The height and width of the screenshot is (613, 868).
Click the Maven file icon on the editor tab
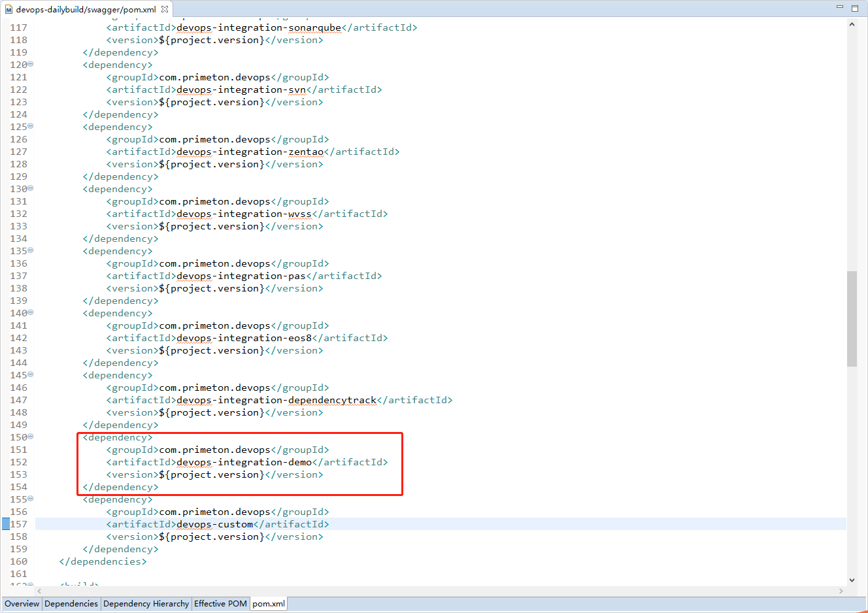click(x=8, y=10)
